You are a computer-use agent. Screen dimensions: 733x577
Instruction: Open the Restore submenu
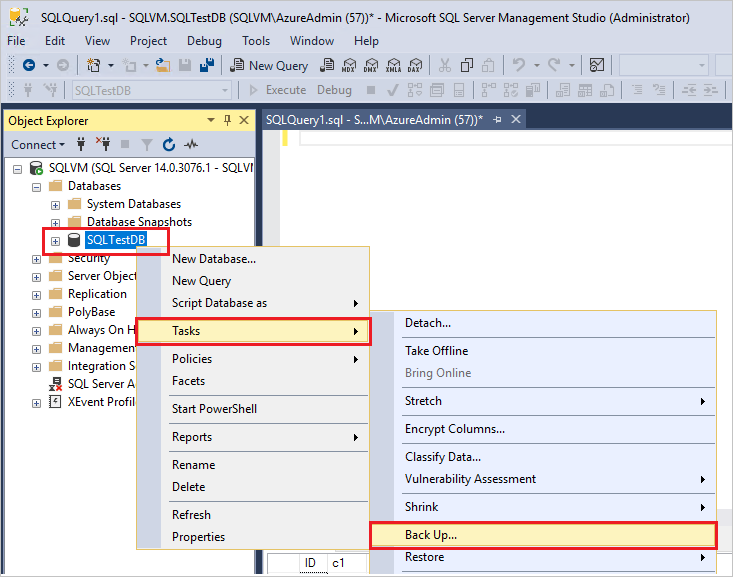point(543,557)
